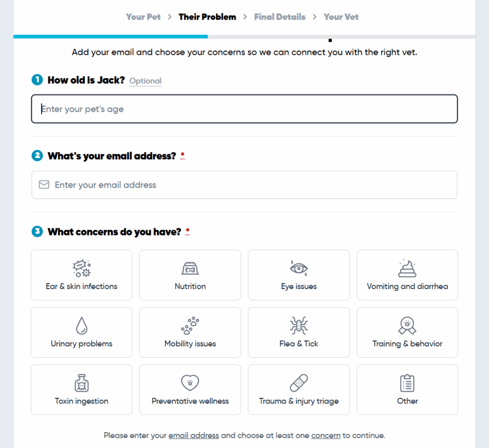Jump to the Your Vet step
The image size is (489, 448).
click(x=341, y=17)
